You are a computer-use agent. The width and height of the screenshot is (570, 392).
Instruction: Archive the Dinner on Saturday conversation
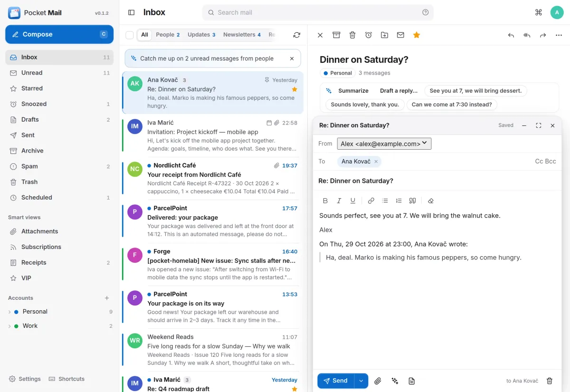(336, 35)
